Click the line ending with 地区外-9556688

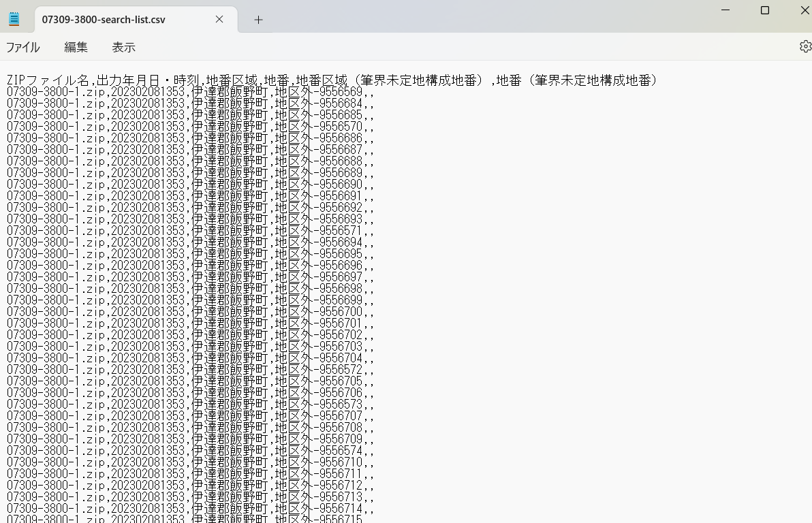tap(190, 161)
